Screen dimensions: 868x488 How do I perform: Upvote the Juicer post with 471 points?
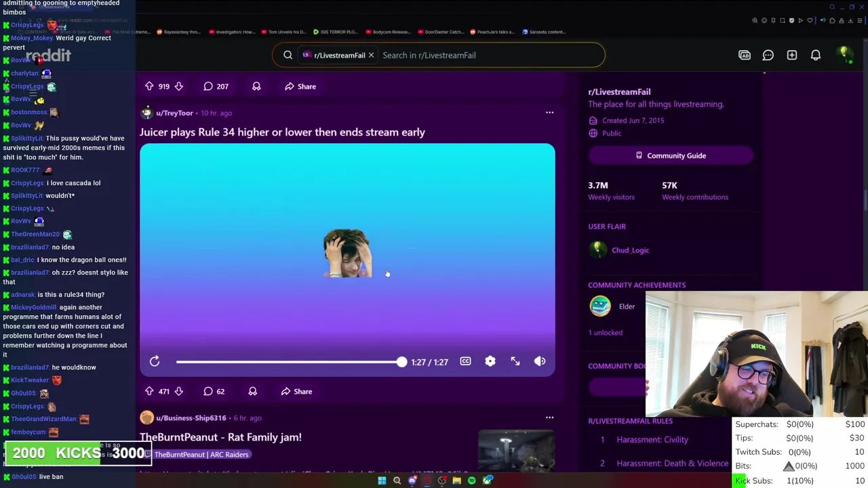tap(149, 391)
